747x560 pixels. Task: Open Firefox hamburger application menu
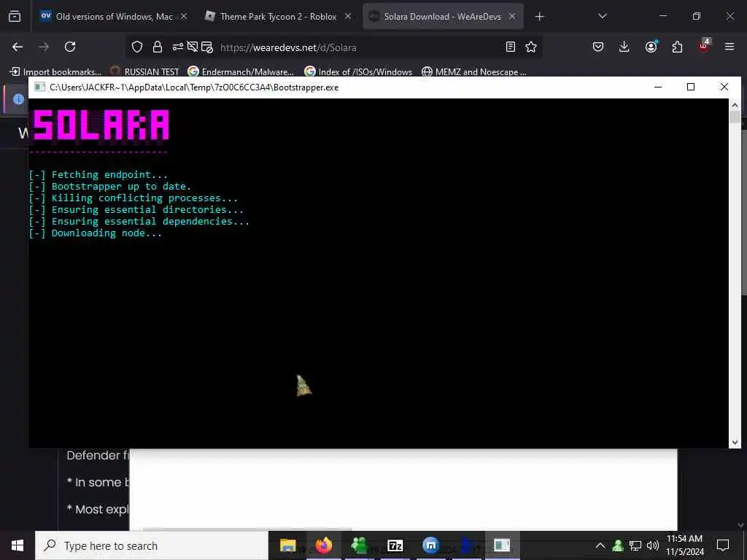click(x=729, y=47)
